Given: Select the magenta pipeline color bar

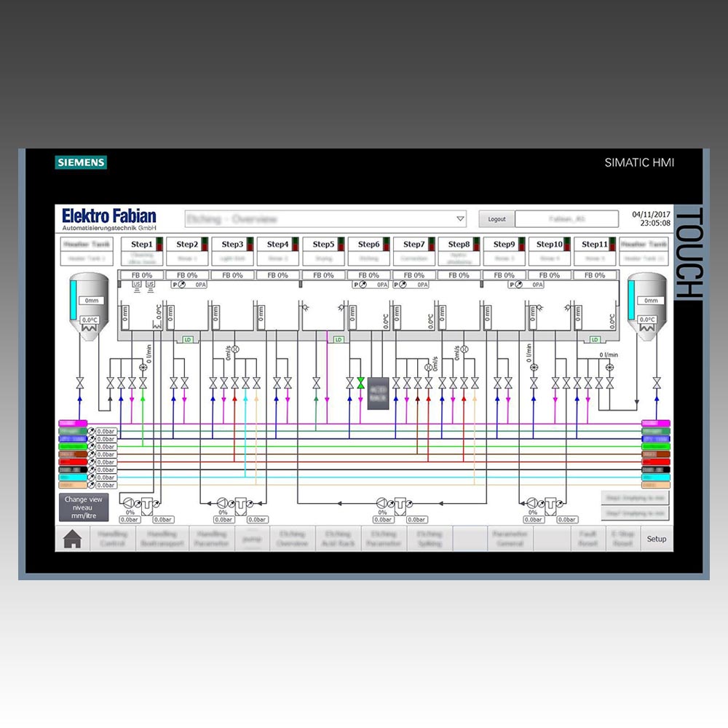Looking at the screenshot, I should tap(72, 422).
